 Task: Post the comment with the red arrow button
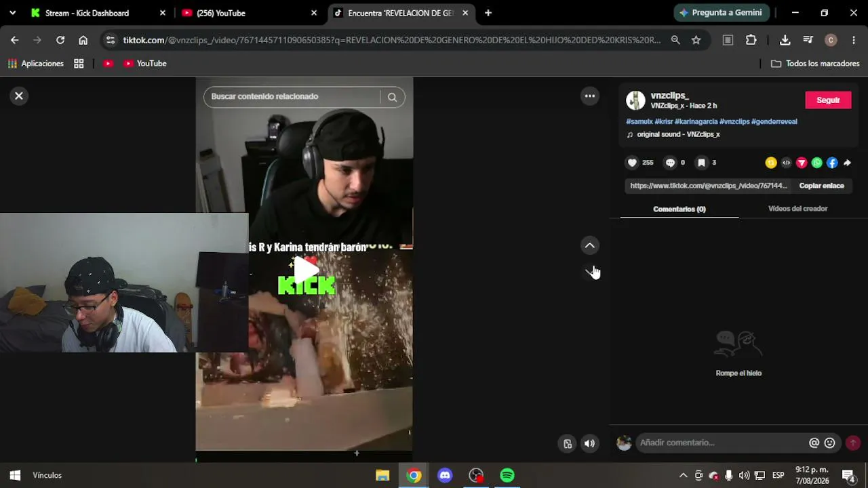853,443
